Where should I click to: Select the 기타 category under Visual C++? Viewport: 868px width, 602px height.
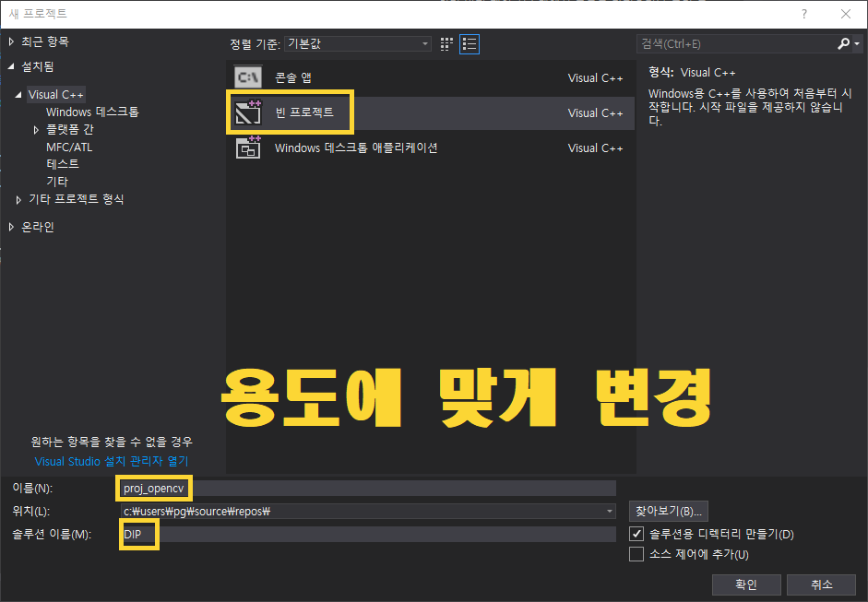[x=57, y=182]
